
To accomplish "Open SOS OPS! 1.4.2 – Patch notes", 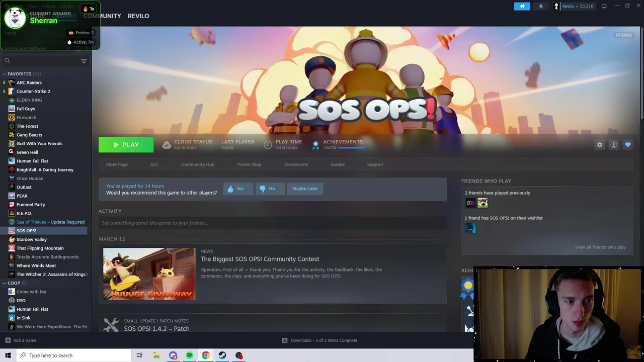I will coord(156,329).
